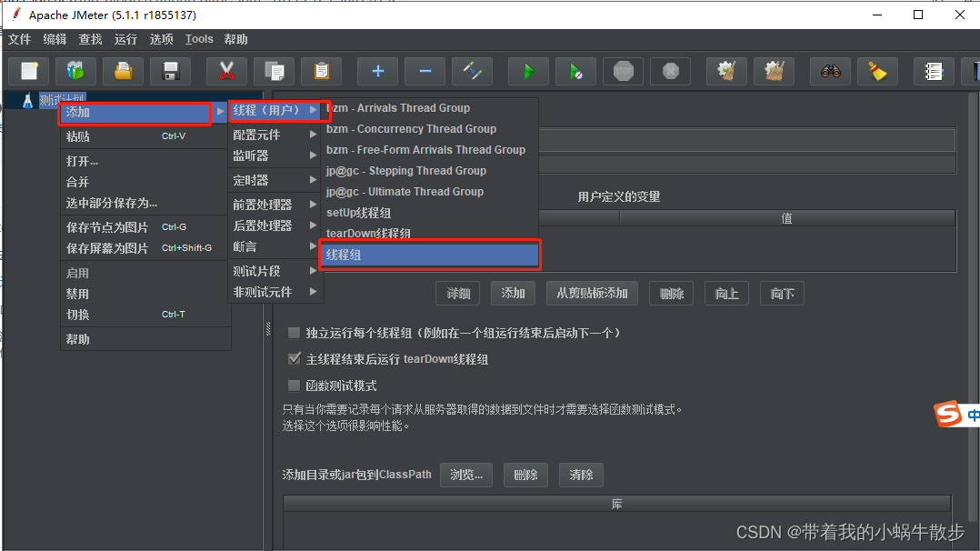Open Search with binoculars icon
Viewport: 980px width, 551px height.
[x=831, y=71]
